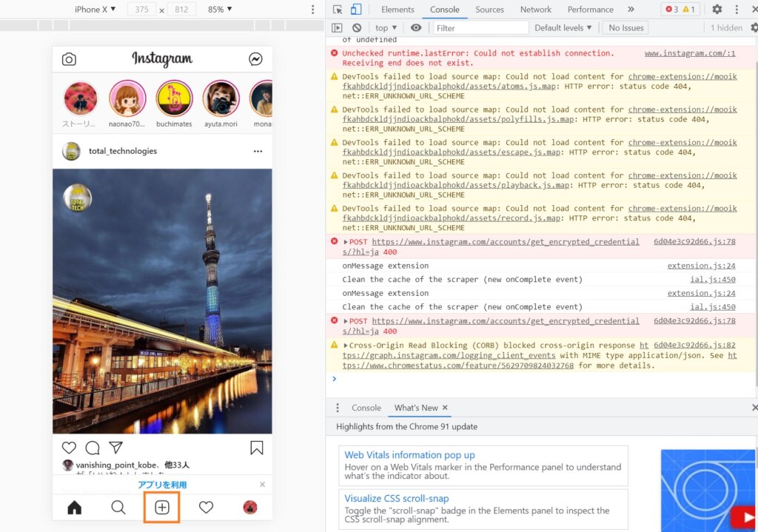The width and height of the screenshot is (758, 532).
Task: Click the console prompt input line
Action: [x=541, y=379]
